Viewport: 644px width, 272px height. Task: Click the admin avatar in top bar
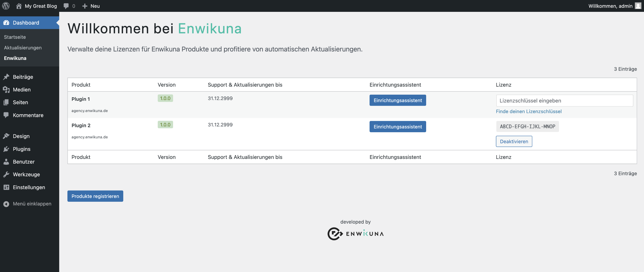[638, 6]
